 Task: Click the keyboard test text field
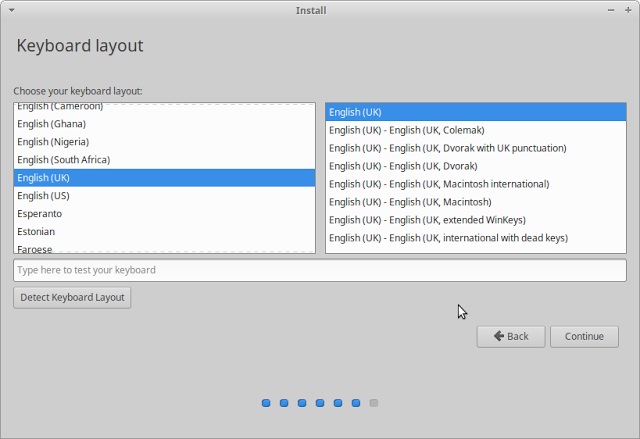coord(320,270)
